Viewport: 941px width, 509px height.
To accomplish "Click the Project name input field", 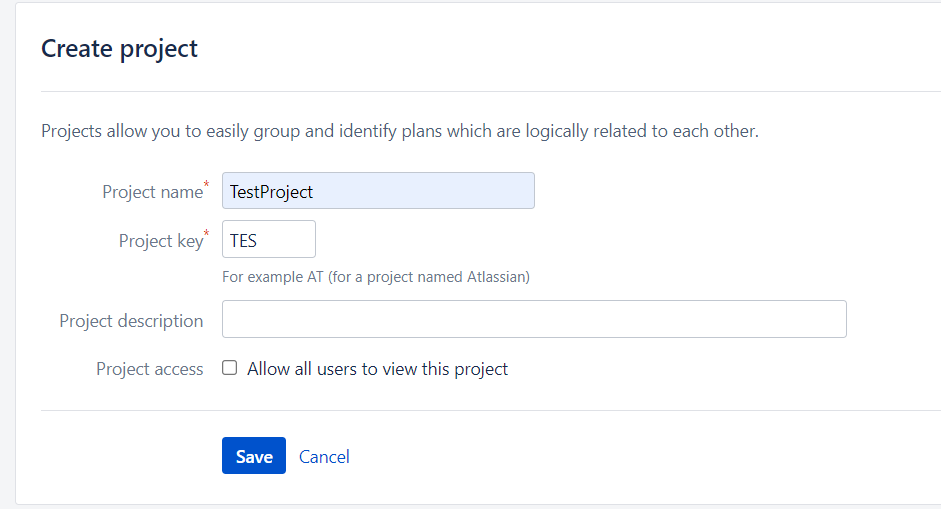I will [378, 191].
